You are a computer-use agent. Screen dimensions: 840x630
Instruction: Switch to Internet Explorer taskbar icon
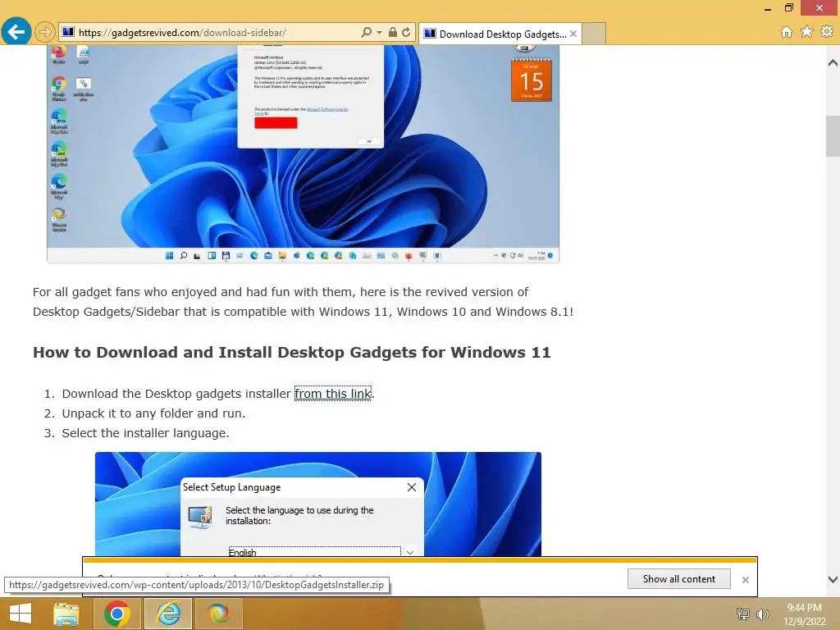(169, 614)
